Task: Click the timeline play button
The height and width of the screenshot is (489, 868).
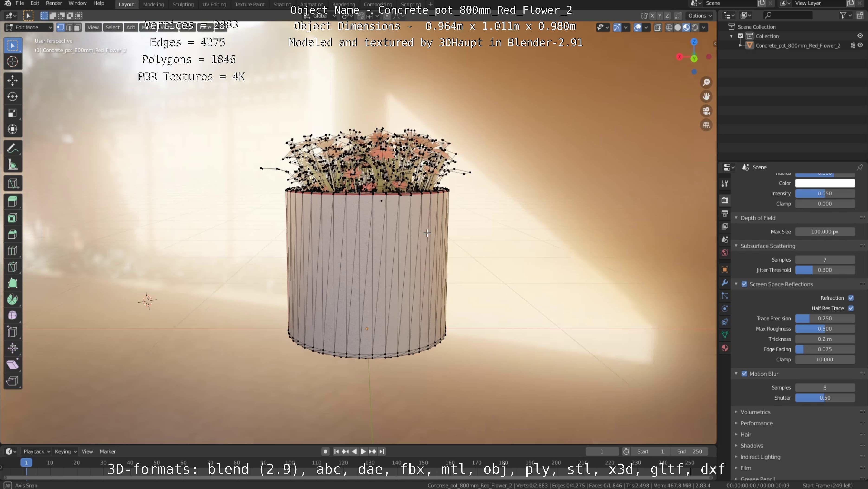Action: click(363, 452)
